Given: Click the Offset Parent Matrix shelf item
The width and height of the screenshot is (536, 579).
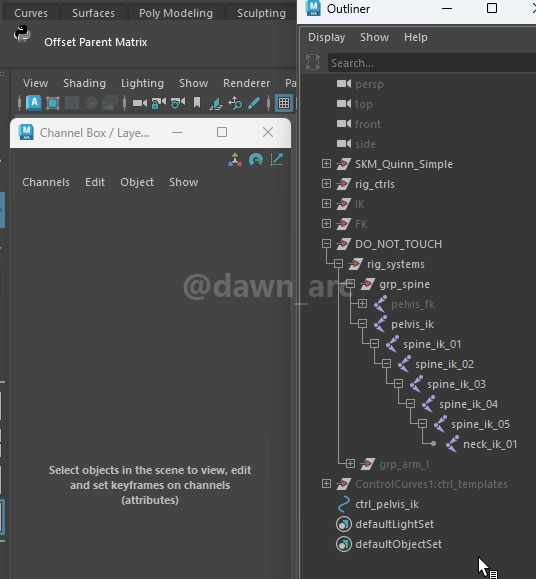Looking at the screenshot, I should point(96,42).
